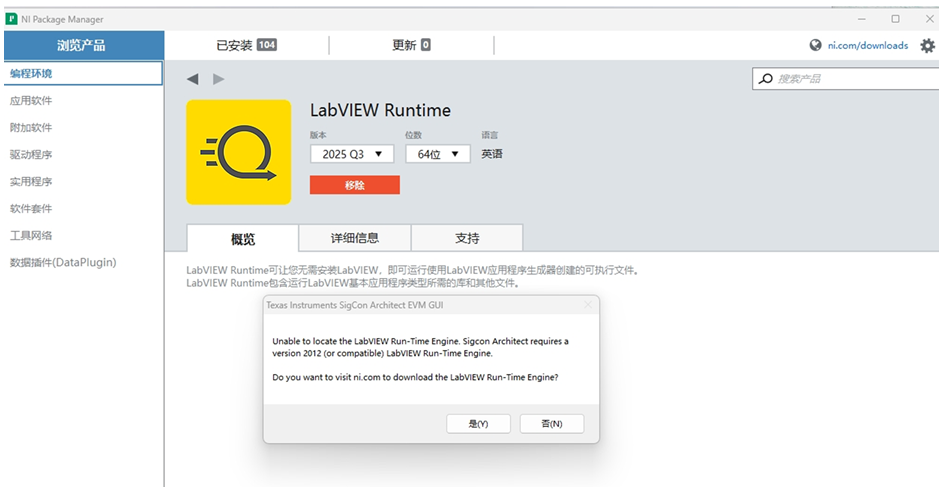Switch to the 详细信息 tab

[x=355, y=237]
